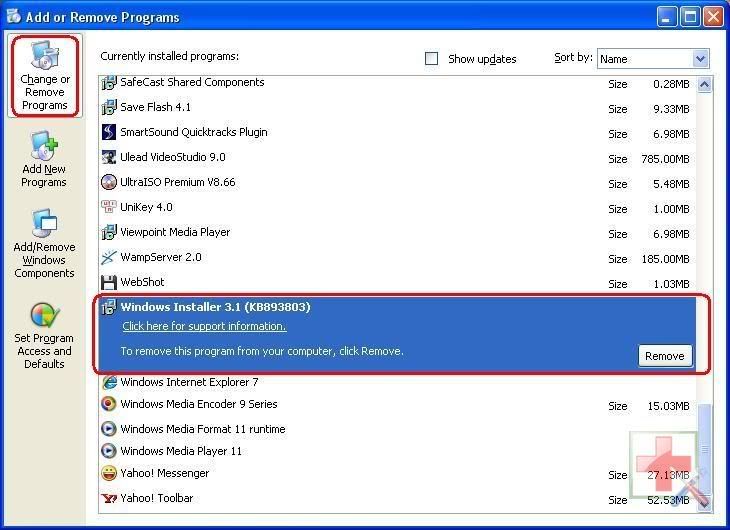Open Set Program Access and Defaults
730x530 pixels.
pos(44,336)
